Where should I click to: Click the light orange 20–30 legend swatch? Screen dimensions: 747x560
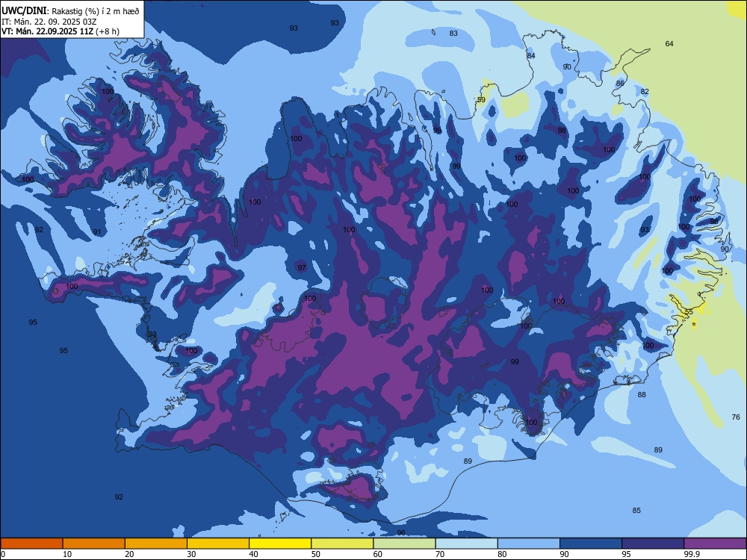pos(156,544)
